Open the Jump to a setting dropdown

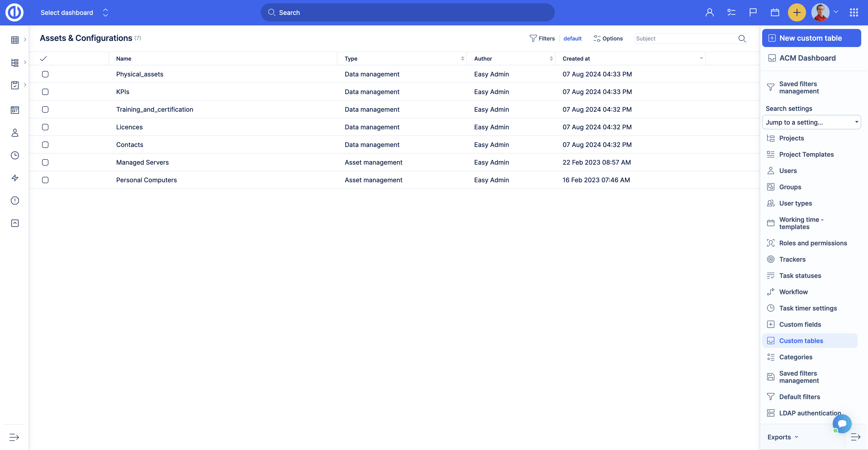click(x=811, y=122)
